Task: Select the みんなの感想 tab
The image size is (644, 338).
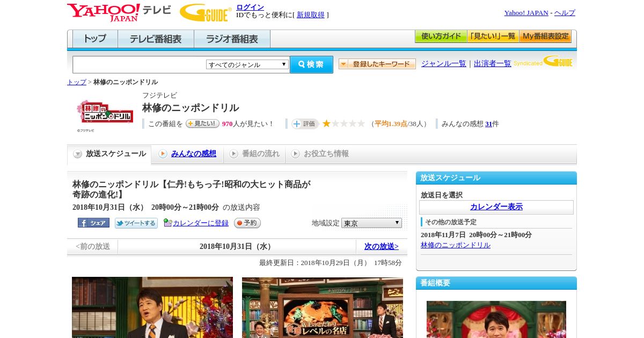Action: point(187,154)
